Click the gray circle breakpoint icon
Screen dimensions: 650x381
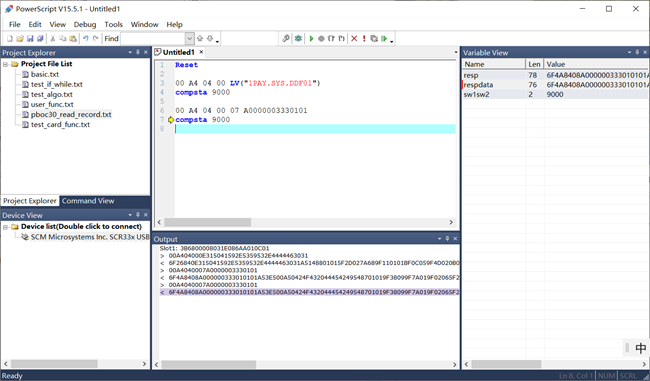(x=321, y=39)
